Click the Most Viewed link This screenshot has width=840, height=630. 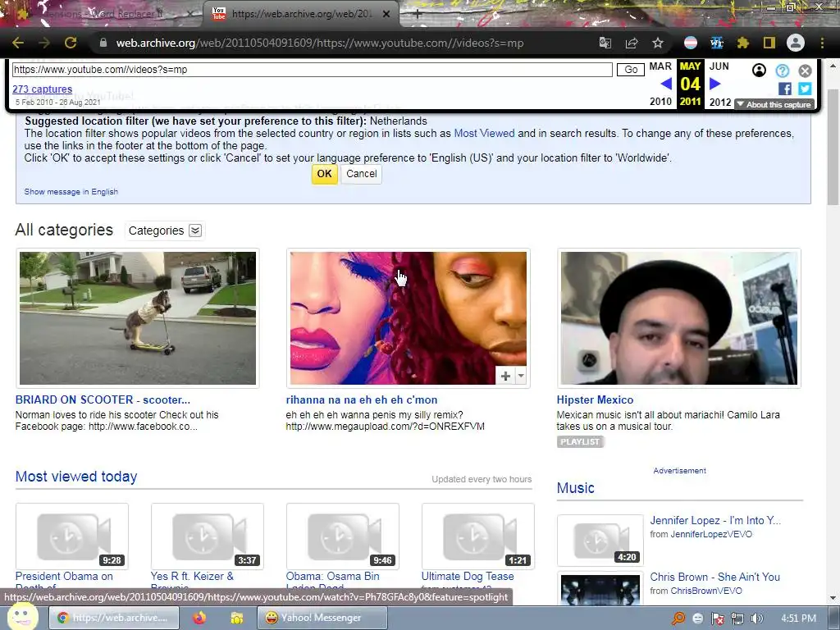(484, 134)
